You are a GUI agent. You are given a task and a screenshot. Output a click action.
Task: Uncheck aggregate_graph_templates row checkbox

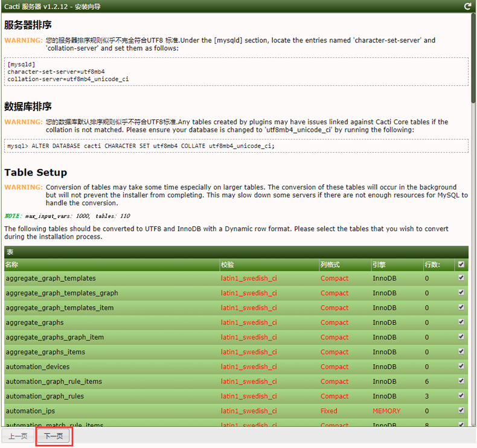(461, 278)
